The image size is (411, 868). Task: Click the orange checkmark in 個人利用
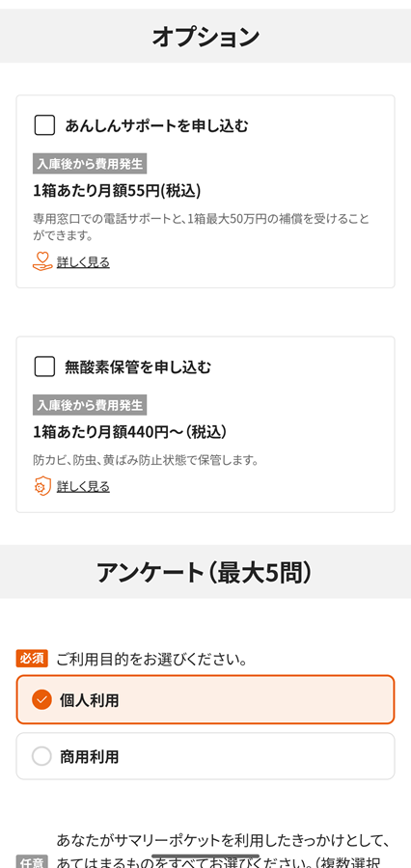click(x=41, y=700)
